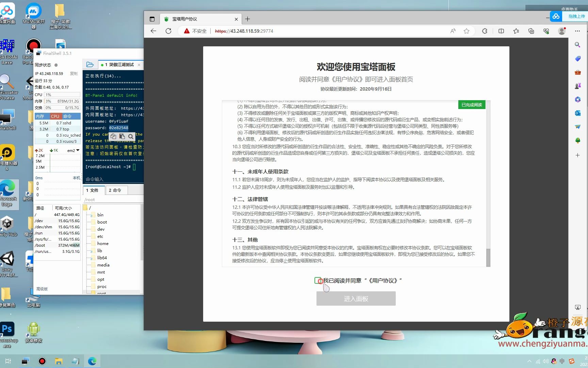Screen dimensions: 588x368
Task: Click the agreement text scrollbar thumb
Action: click(x=488, y=258)
